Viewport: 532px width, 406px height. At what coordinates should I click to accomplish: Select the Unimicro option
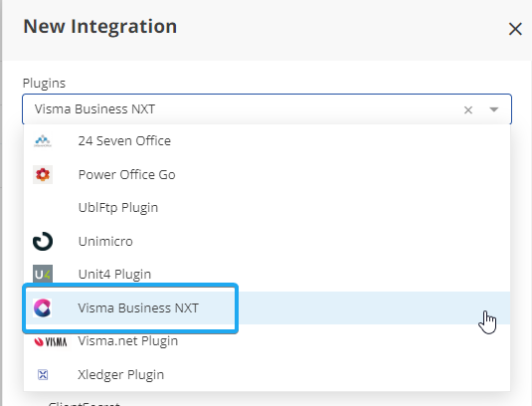[266, 242]
